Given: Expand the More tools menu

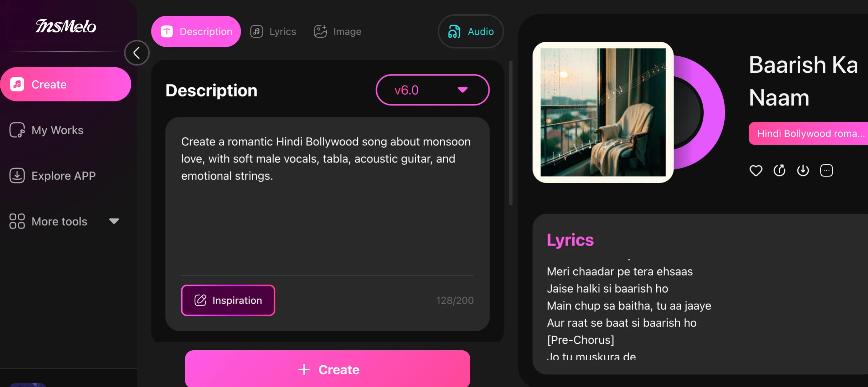Looking at the screenshot, I should click(64, 221).
